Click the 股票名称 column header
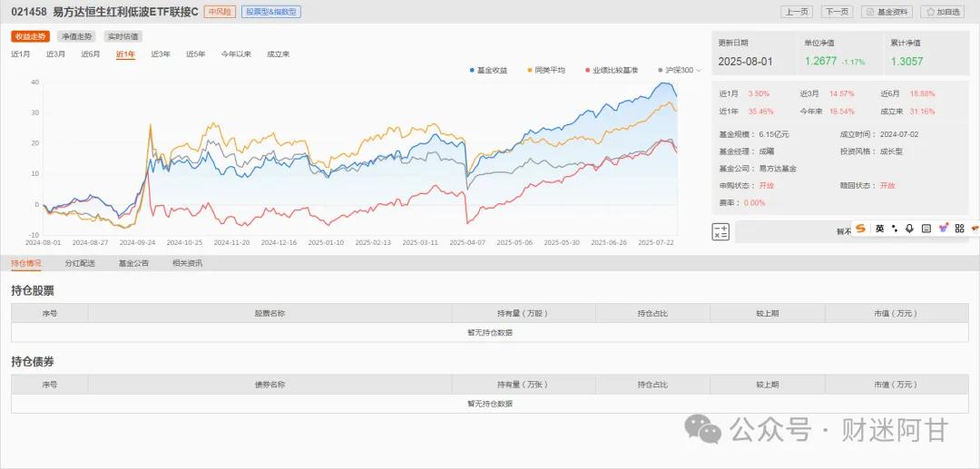This screenshot has height=469, width=980. (x=269, y=314)
